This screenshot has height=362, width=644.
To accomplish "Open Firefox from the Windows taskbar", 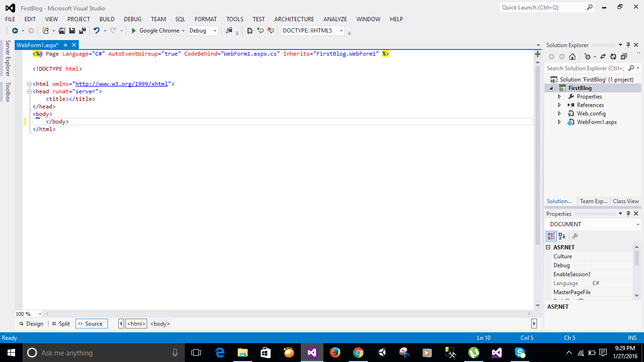I will [335, 353].
